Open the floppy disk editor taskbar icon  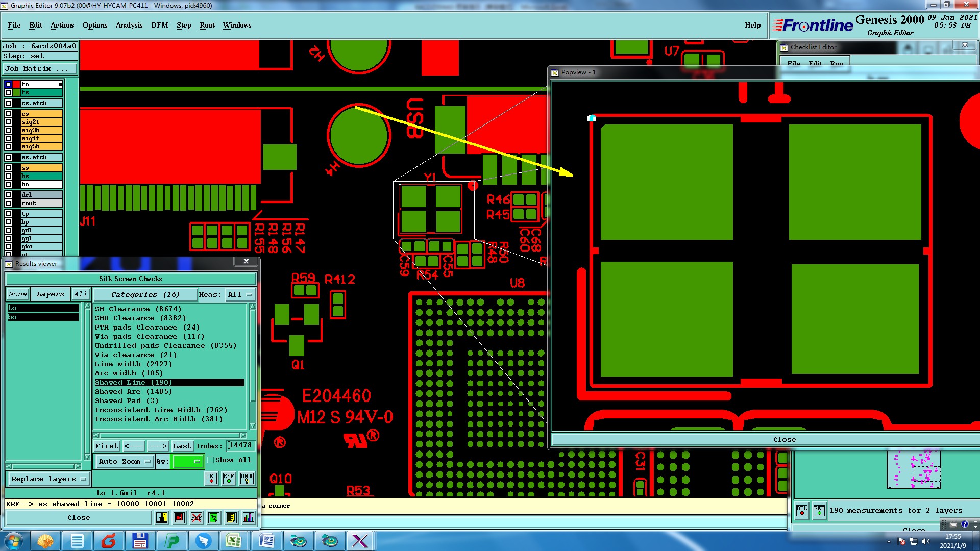point(140,541)
